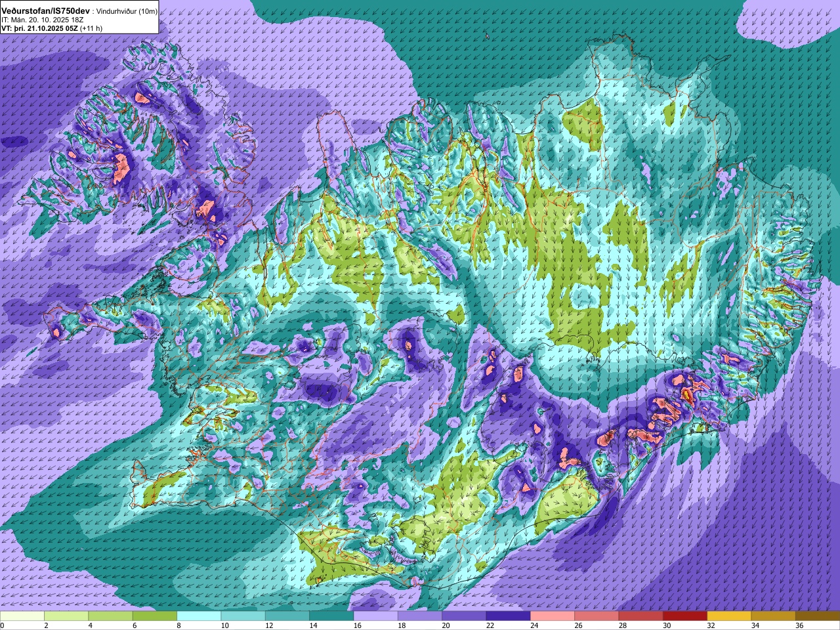
Task: Click the 12–14 teal legend swatch
Action: [x=287, y=616]
